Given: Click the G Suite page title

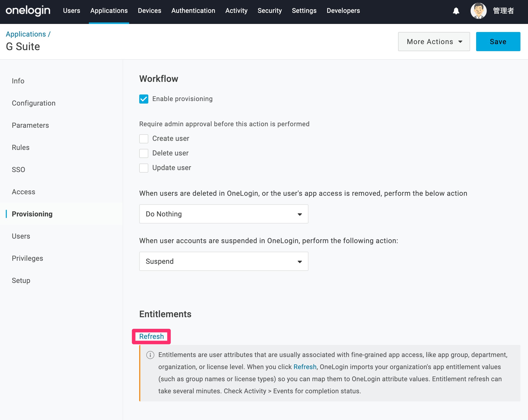Looking at the screenshot, I should tap(23, 46).
